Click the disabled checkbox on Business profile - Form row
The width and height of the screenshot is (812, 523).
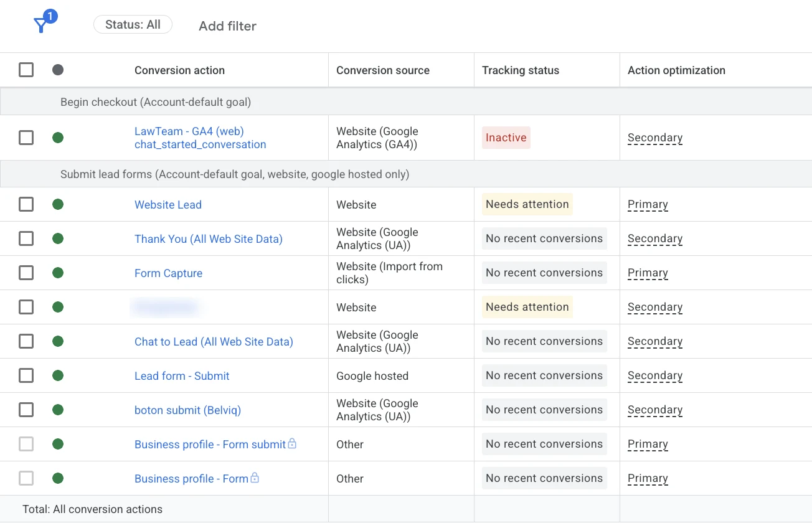pos(26,478)
